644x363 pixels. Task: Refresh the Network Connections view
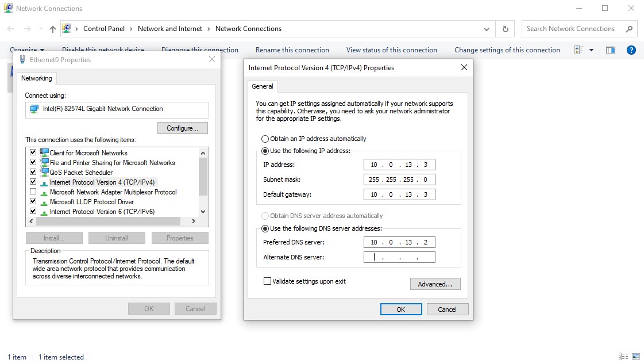click(x=504, y=28)
